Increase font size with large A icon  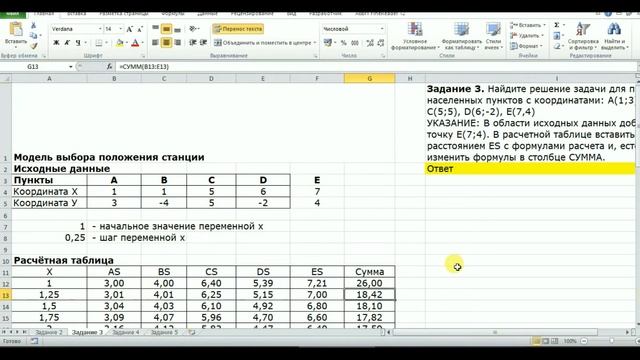click(130, 29)
